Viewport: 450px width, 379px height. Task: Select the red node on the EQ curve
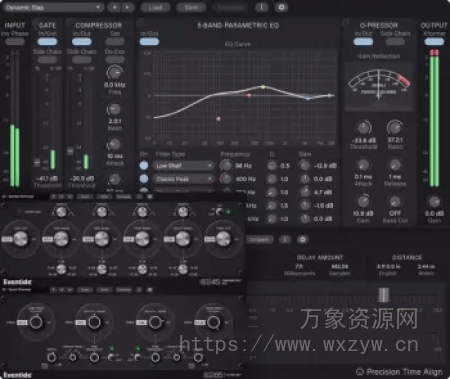tap(249, 95)
